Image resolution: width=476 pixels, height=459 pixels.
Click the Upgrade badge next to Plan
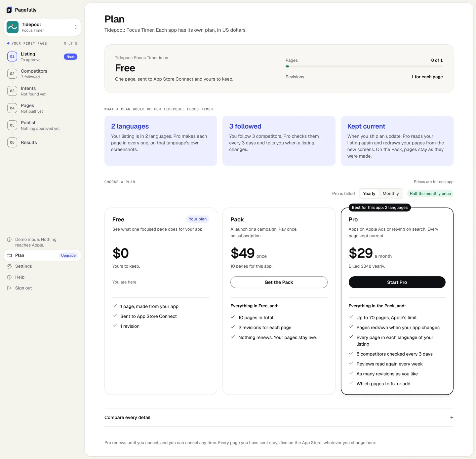coord(68,255)
